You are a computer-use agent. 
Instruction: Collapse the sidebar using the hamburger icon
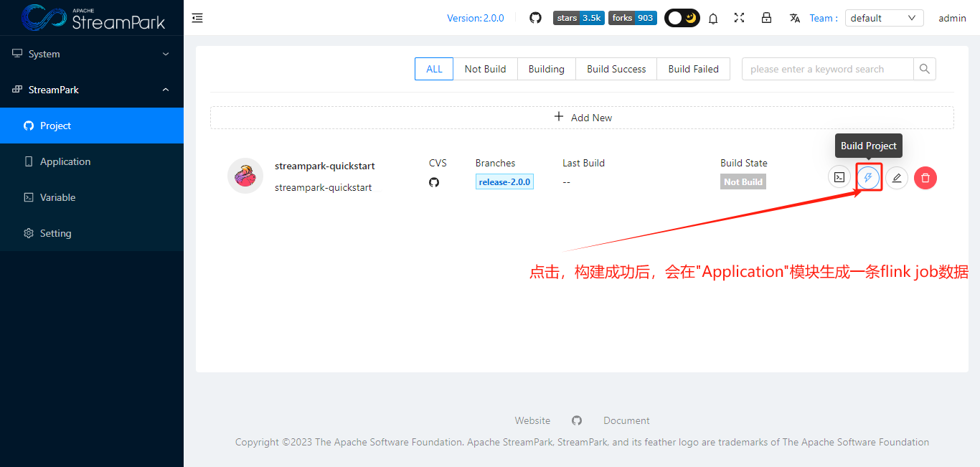[x=197, y=17]
